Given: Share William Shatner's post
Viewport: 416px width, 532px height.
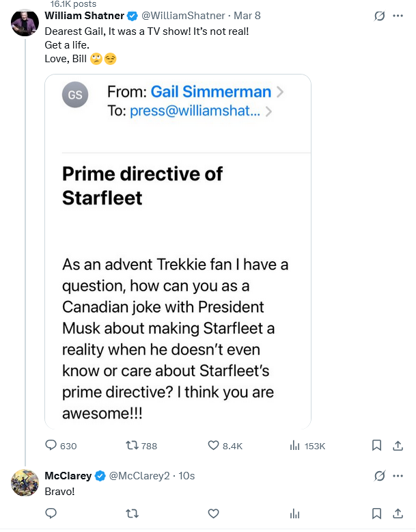Looking at the screenshot, I should coord(398,445).
